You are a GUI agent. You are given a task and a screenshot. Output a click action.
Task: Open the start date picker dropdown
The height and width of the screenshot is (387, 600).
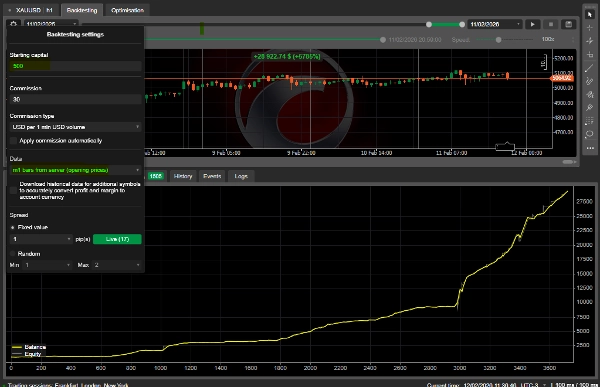pyautogui.click(x=51, y=24)
